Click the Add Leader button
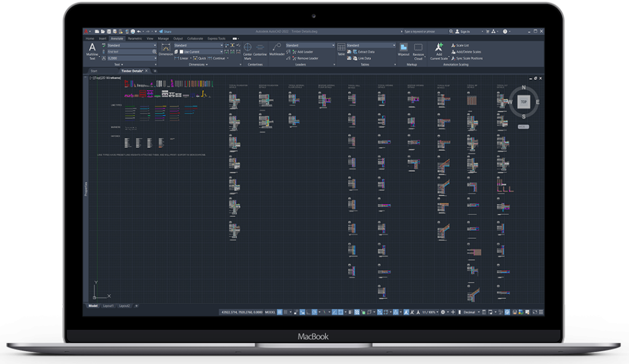 coord(302,52)
